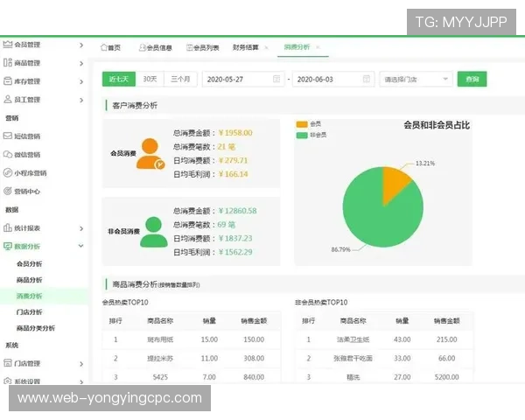
Task: Click the 营销中心 target icon
Action: tap(8, 192)
